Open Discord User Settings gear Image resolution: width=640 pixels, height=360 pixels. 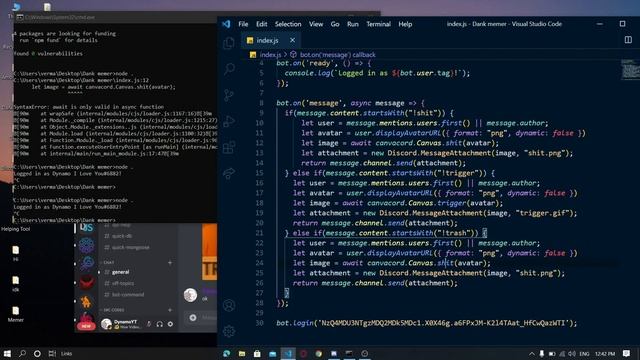170,324
